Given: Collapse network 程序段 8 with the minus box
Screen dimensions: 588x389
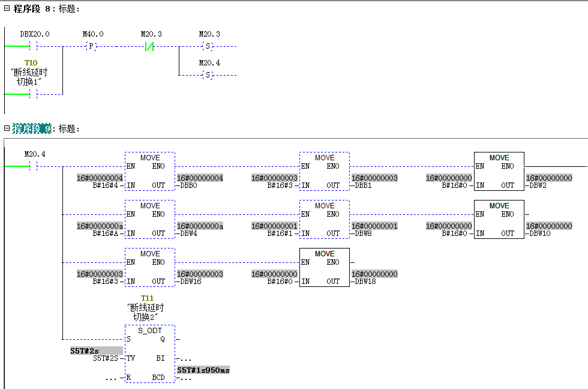Looking at the screenshot, I should (x=7, y=9).
